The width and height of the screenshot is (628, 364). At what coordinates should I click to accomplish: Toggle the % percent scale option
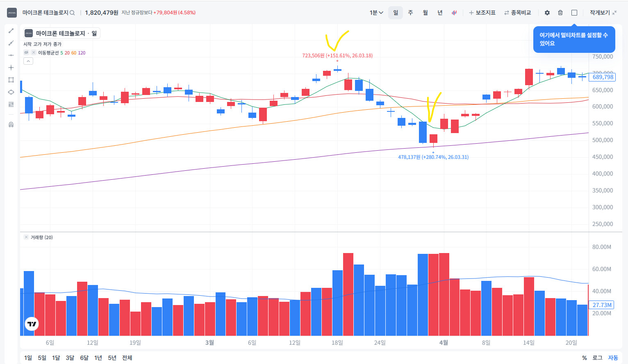[x=585, y=358]
